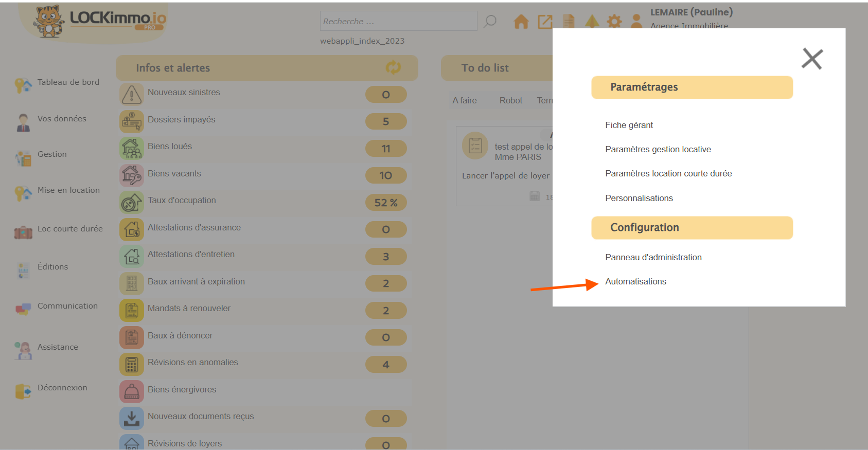Close the settings popup with X
Image resolution: width=868 pixels, height=450 pixels.
812,59
